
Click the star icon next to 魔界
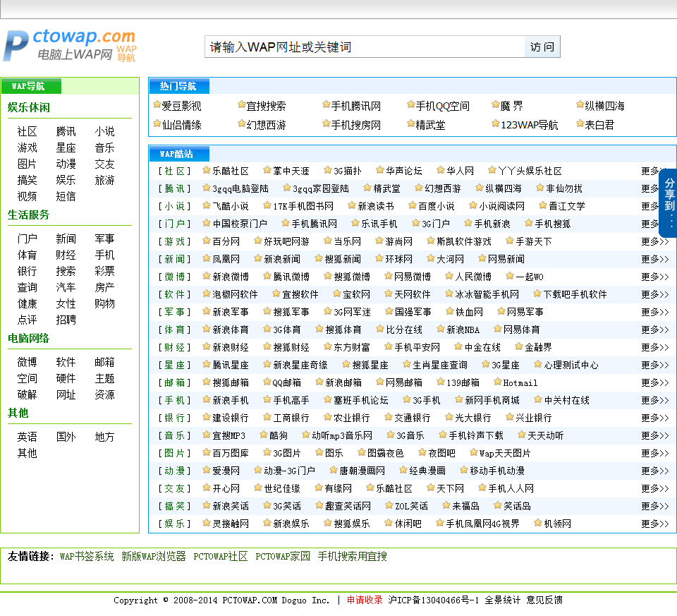click(x=496, y=105)
